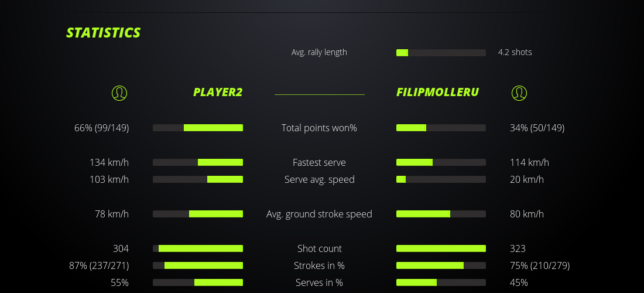Click PLAYER2 avg. ground stroke speed bar
Image resolution: width=644 pixels, height=293 pixels.
pos(198,214)
